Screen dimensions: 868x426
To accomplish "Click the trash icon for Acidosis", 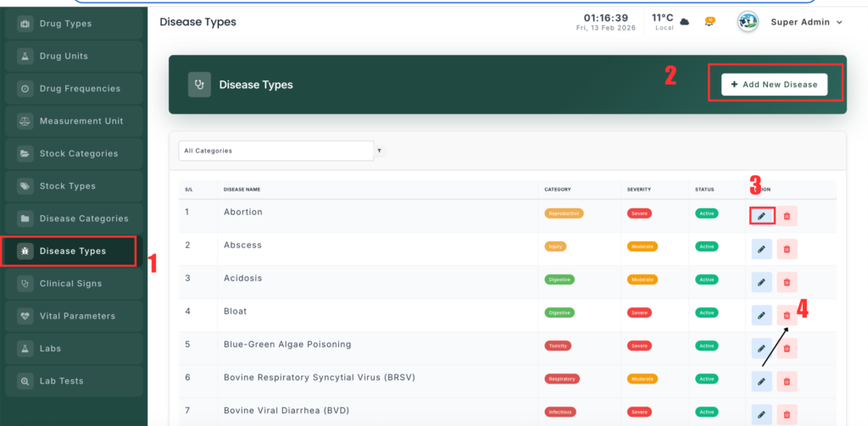I will (787, 282).
